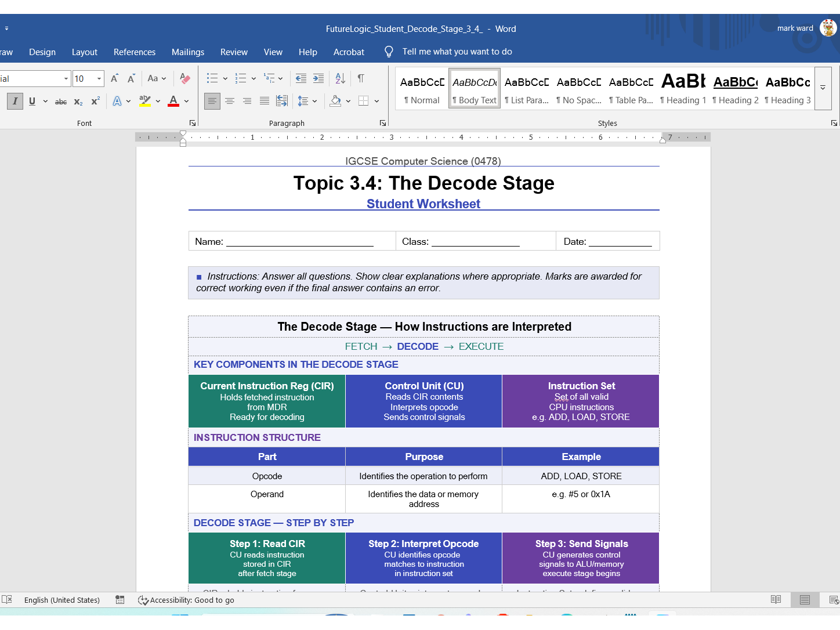Apply Heading 1 style
Image resolution: width=840 pixels, height=630 pixels.
683,89
